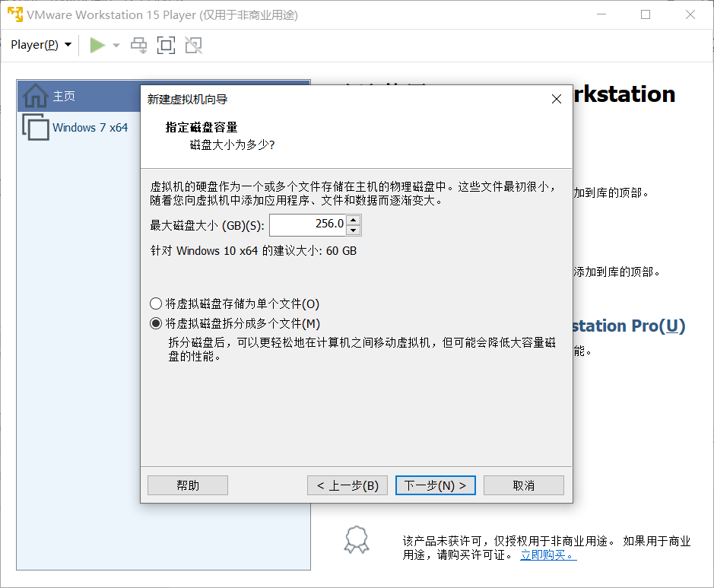The height and width of the screenshot is (588, 714).
Task: Open the Player(P) menu
Action: click(x=41, y=45)
